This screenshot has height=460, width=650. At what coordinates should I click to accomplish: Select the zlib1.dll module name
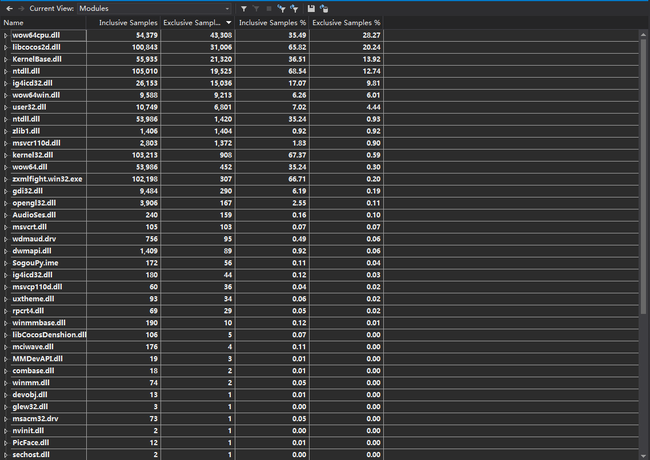tap(26, 131)
